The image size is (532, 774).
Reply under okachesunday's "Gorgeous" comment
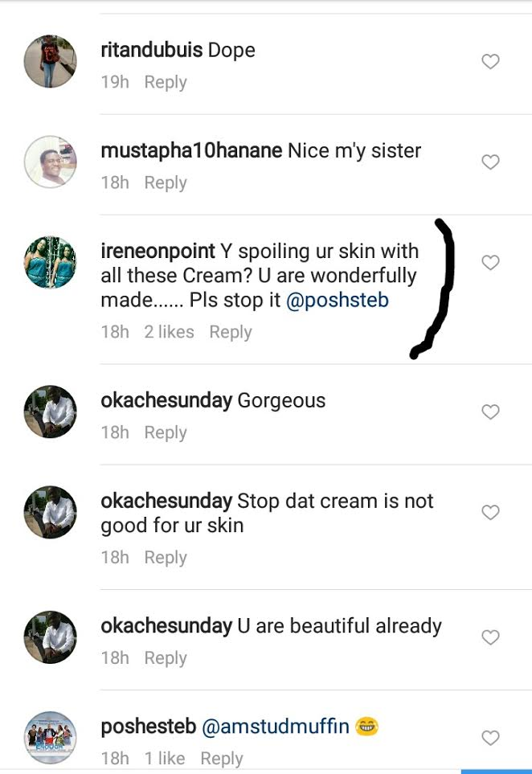click(x=165, y=432)
